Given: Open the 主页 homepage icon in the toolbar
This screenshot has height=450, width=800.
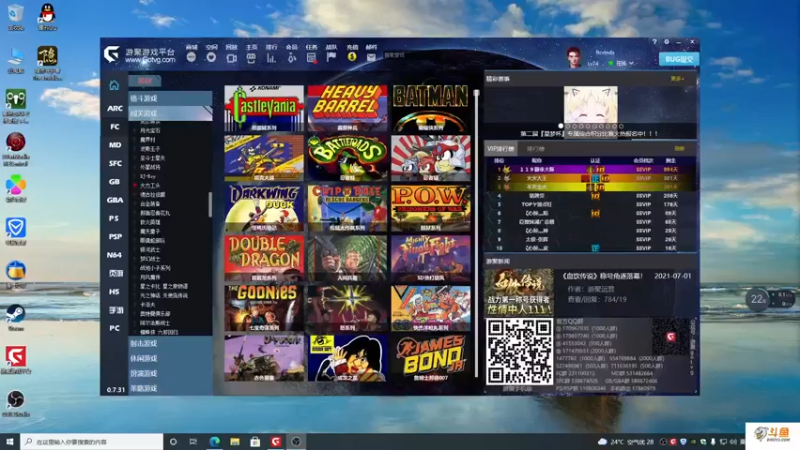Looking at the screenshot, I should tap(251, 58).
